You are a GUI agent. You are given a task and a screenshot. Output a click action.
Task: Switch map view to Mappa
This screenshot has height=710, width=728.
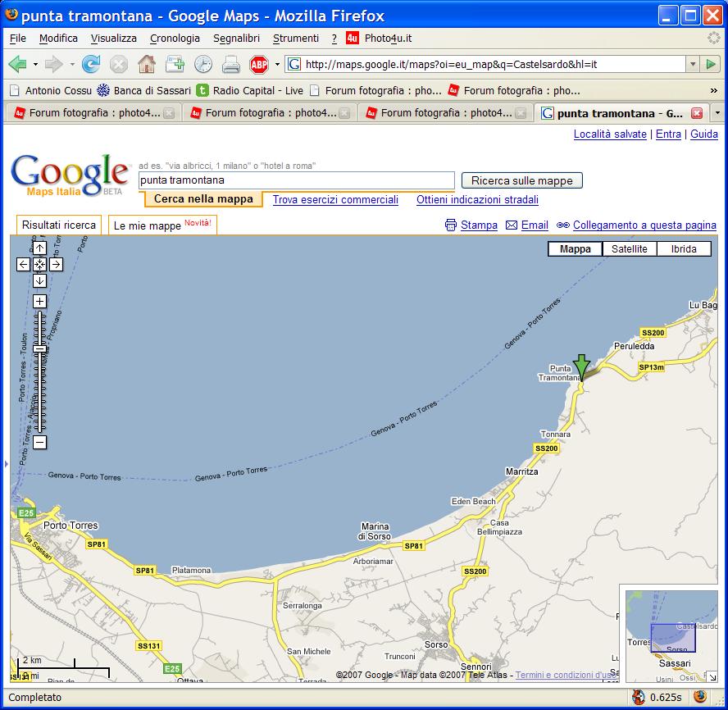[x=576, y=249]
